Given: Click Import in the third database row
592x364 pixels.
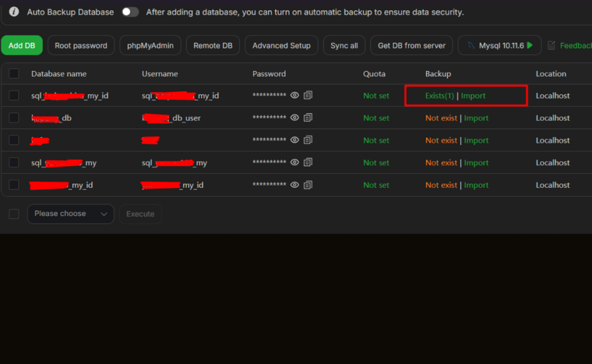Looking at the screenshot, I should pyautogui.click(x=476, y=140).
